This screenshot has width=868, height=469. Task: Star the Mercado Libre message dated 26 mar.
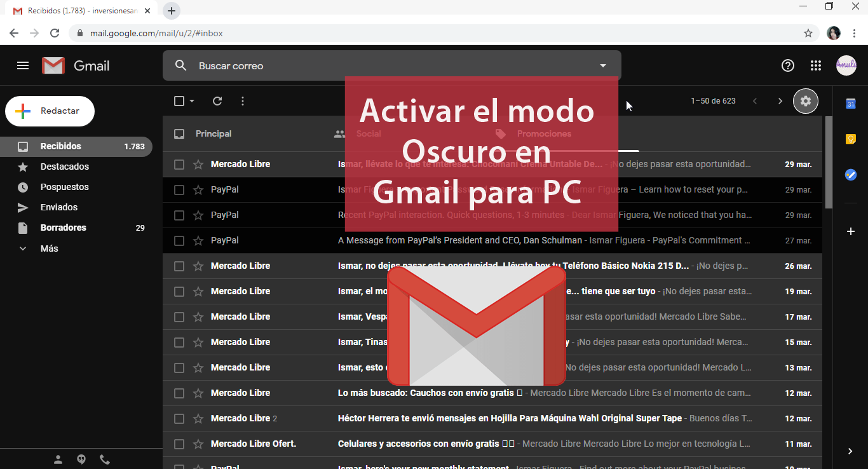198,266
